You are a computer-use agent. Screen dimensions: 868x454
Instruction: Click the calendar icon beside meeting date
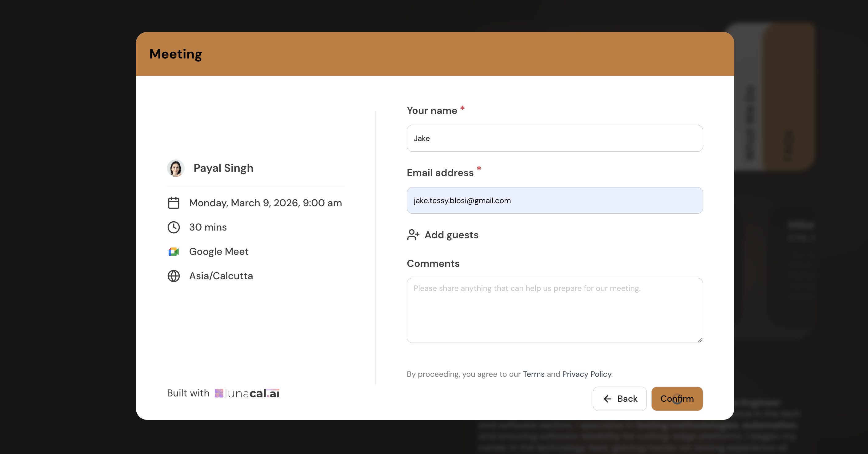tap(174, 203)
